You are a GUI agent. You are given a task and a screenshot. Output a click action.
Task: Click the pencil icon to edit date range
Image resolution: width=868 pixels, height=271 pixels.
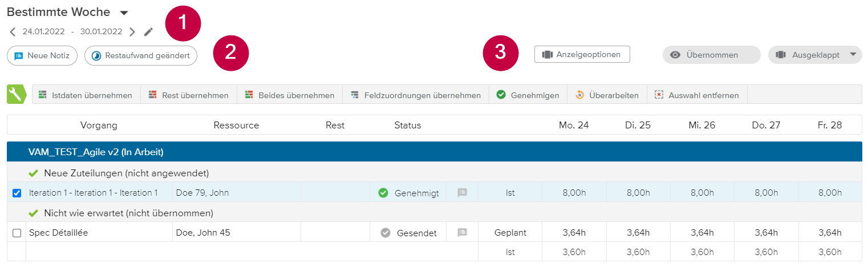pos(148,32)
